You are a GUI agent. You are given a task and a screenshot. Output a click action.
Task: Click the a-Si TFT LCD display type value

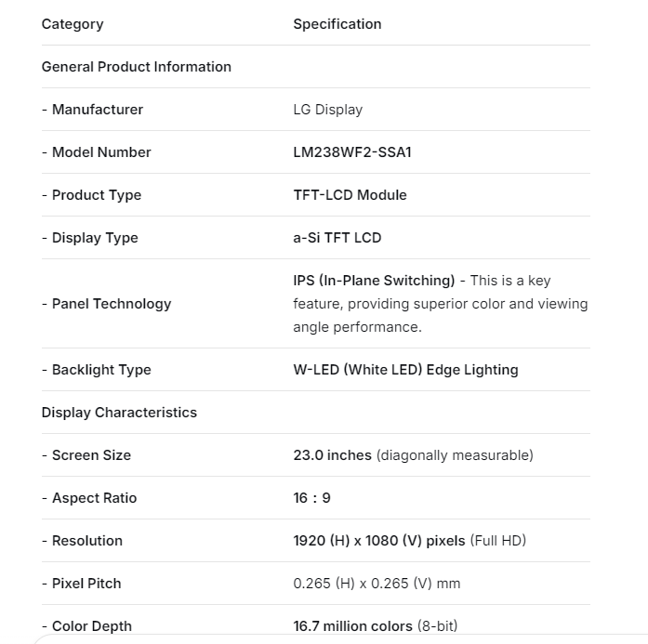pos(337,238)
